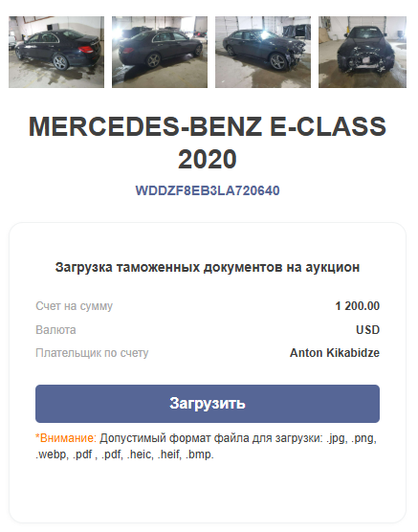The width and height of the screenshot is (418, 532).
Task: Click the .jpg format in the note
Action: point(337,438)
